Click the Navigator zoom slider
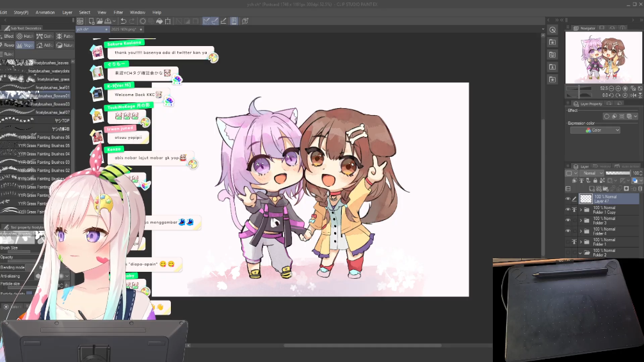 [x=579, y=88]
